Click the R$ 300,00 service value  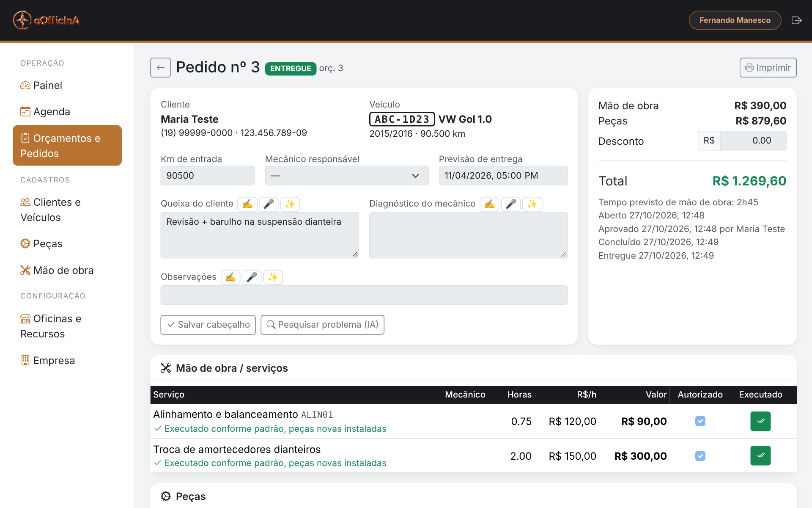(641, 456)
